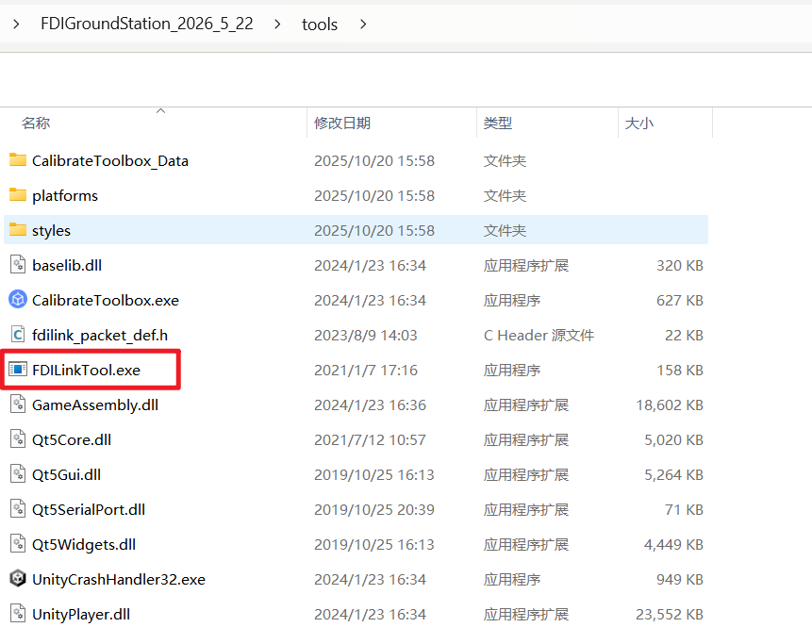Screen dimensions: 812x644
Task: Click the 949 KB size of UnityCrashHandler32.exe
Action: [x=680, y=579]
